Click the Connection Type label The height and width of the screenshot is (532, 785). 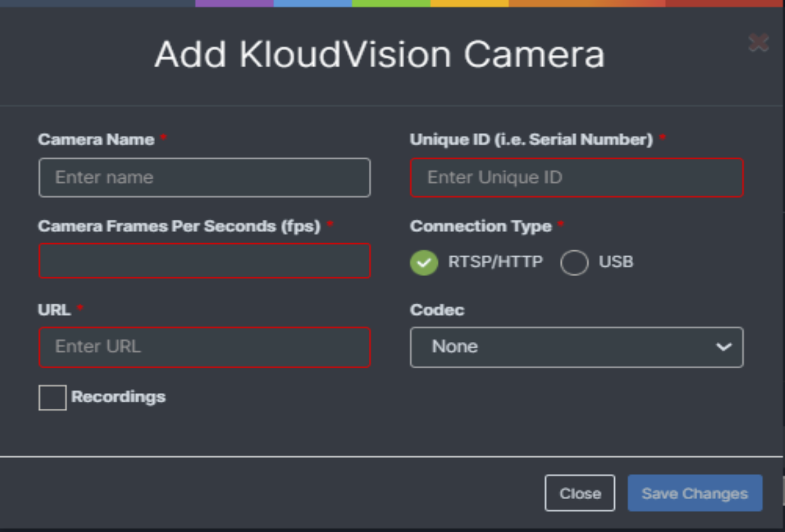(x=481, y=226)
